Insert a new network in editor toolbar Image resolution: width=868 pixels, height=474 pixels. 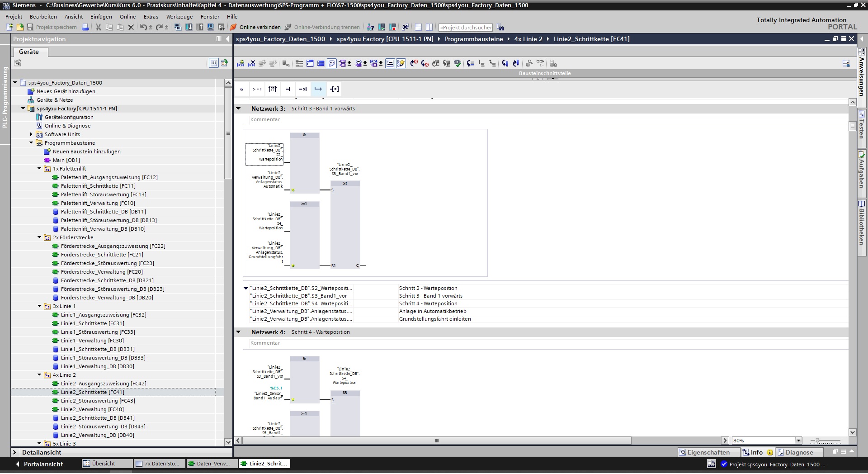point(241,63)
